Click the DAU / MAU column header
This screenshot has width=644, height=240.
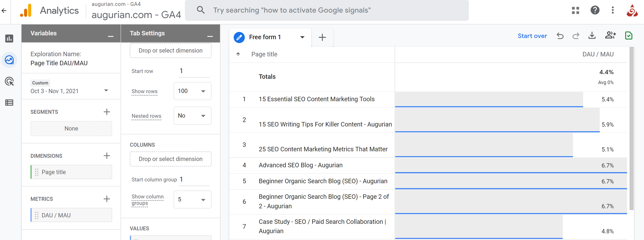point(598,54)
